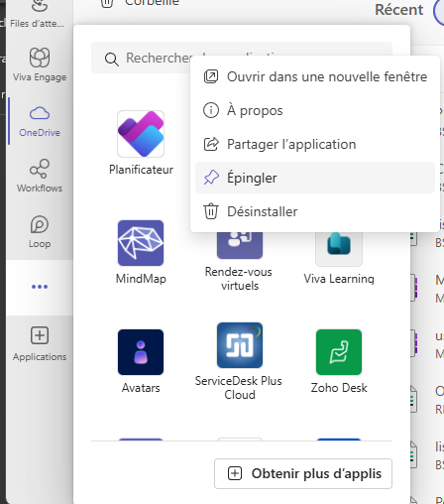Launch the MindMap app
This screenshot has height=504, width=444.
(x=141, y=252)
